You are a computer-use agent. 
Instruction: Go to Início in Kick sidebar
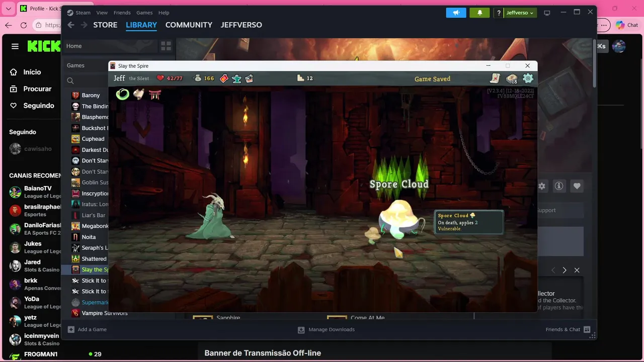click(31, 72)
